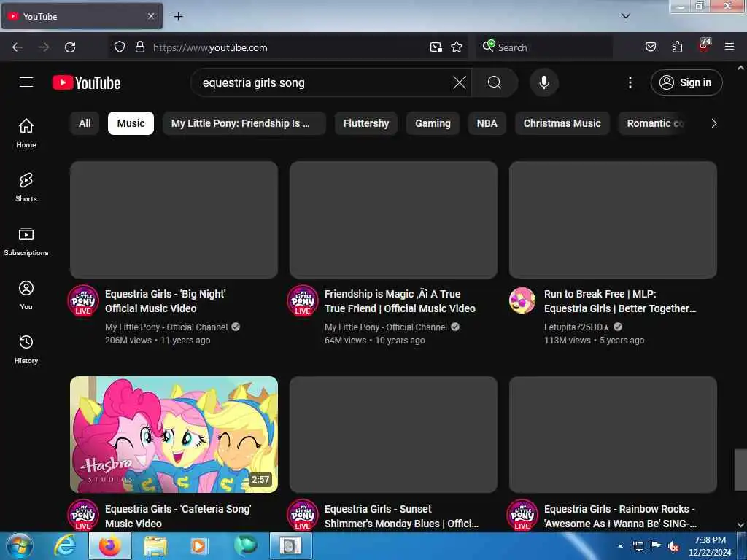Open Windows Explorer folder on the taskbar
747x560 pixels.
(x=155, y=546)
